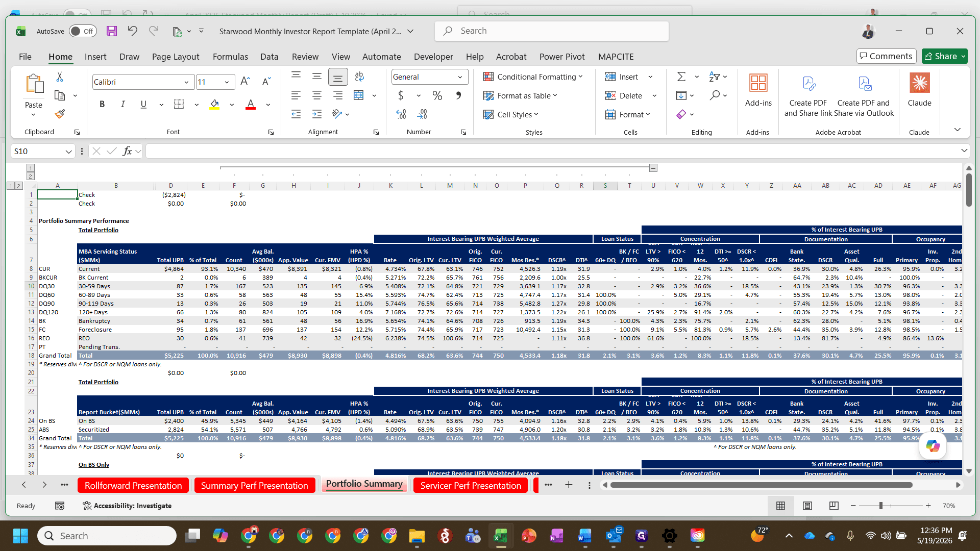The image size is (980, 551).
Task: Click the Cut scissors icon
Action: [60, 77]
